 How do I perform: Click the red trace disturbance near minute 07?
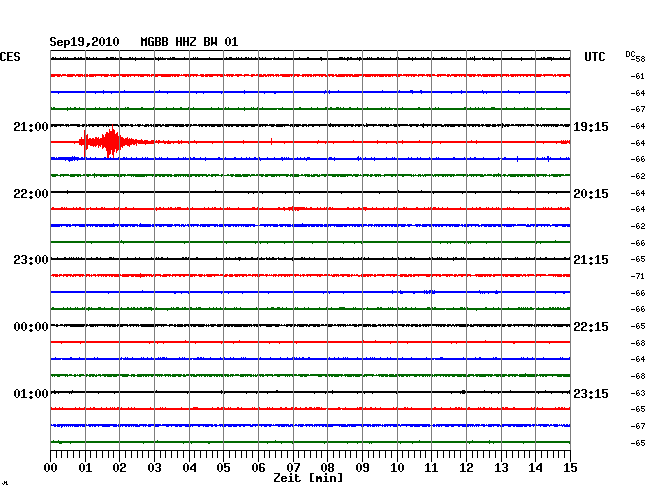click(x=295, y=208)
